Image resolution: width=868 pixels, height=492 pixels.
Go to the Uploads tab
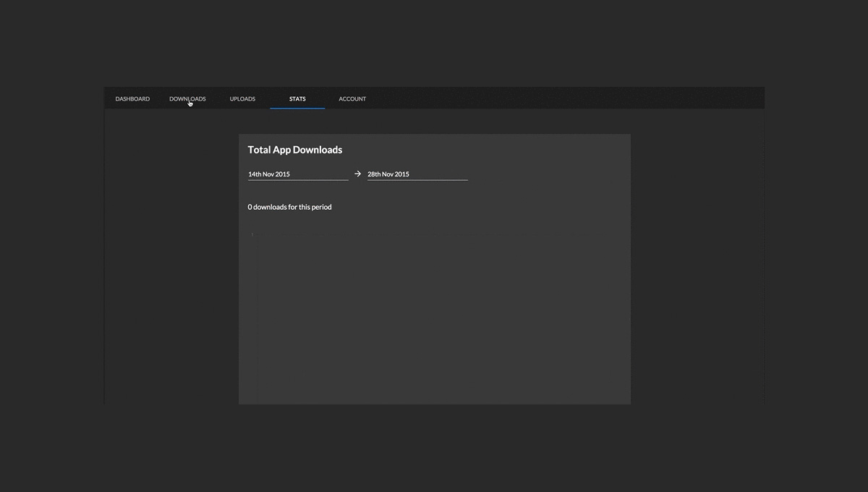coord(242,99)
